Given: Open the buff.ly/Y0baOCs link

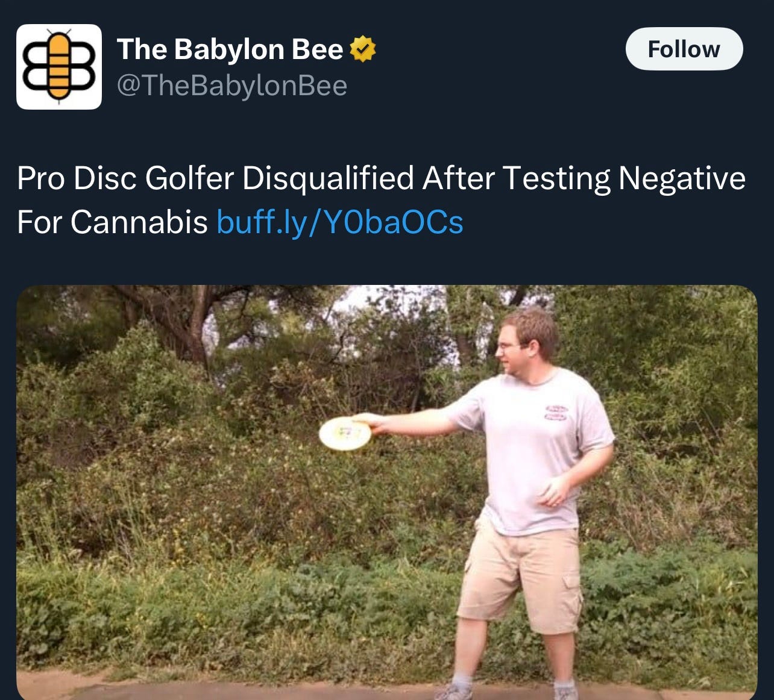Looking at the screenshot, I should pyautogui.click(x=340, y=222).
